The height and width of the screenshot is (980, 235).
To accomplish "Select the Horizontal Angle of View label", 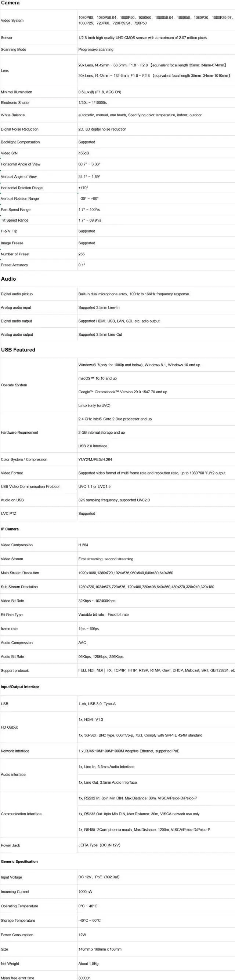I will [21, 164].
